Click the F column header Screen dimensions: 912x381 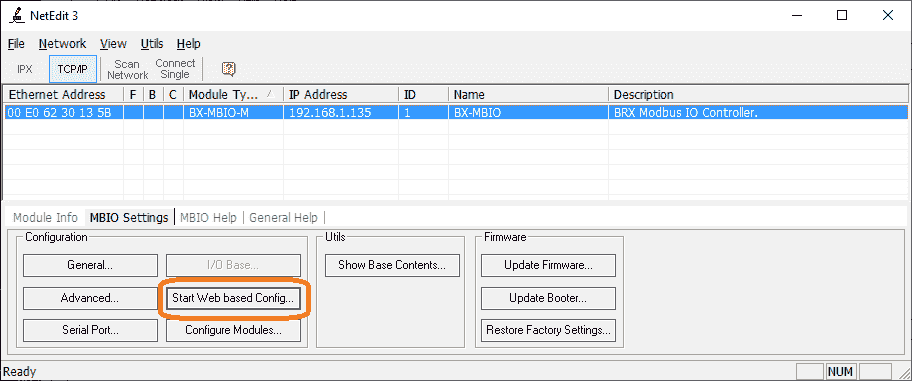(133, 94)
